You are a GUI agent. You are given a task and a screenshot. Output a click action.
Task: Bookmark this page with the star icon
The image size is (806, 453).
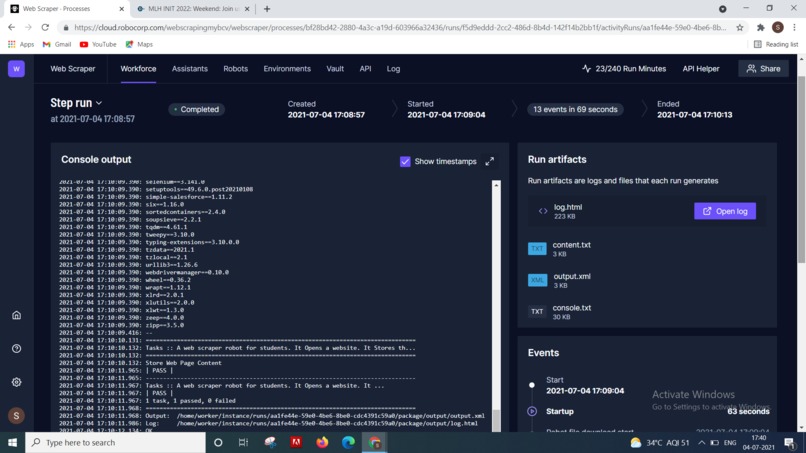pos(740,27)
